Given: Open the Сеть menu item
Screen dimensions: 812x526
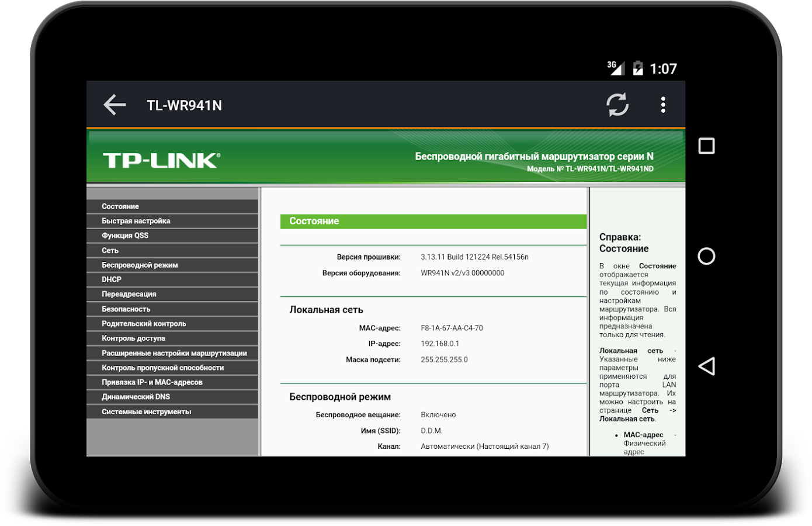Looking at the screenshot, I should [x=172, y=250].
